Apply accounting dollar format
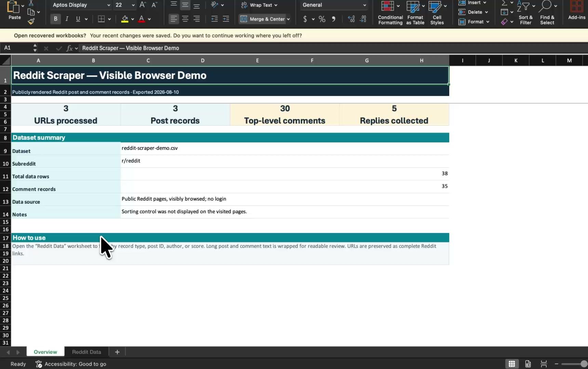The image size is (588, 369). (305, 19)
